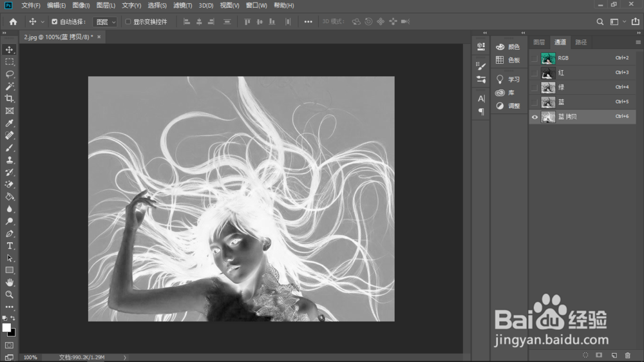Select the Move tool

click(10, 50)
